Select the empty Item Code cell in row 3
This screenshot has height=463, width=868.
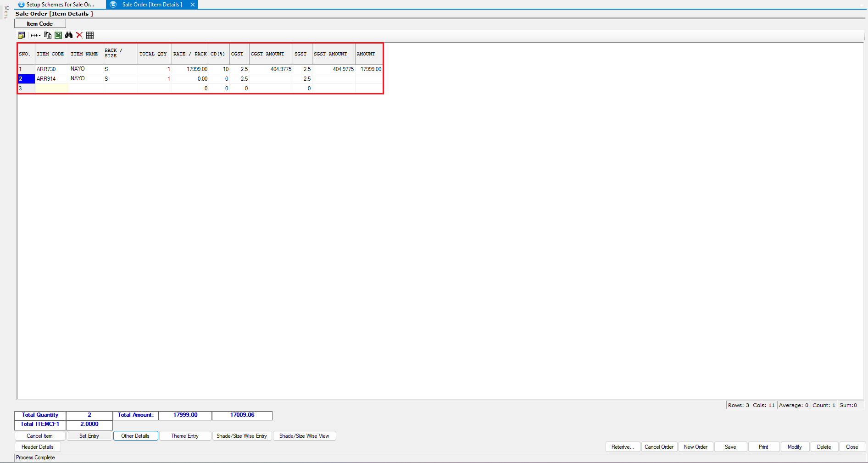point(52,88)
